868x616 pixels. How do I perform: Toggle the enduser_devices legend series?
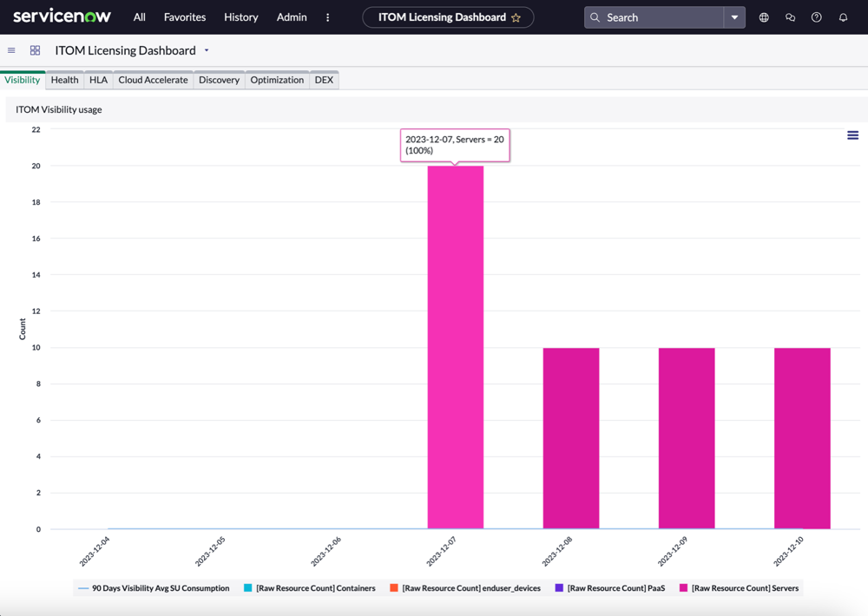click(x=465, y=587)
